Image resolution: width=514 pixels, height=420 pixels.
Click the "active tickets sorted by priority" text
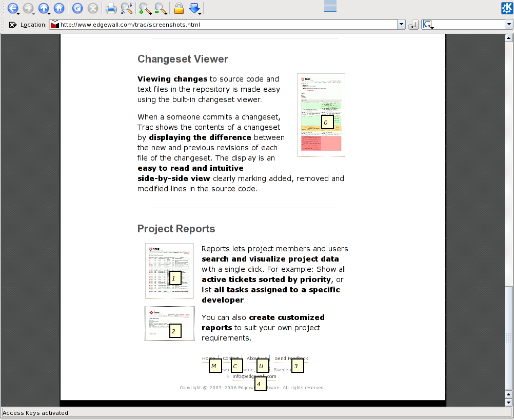266,279
